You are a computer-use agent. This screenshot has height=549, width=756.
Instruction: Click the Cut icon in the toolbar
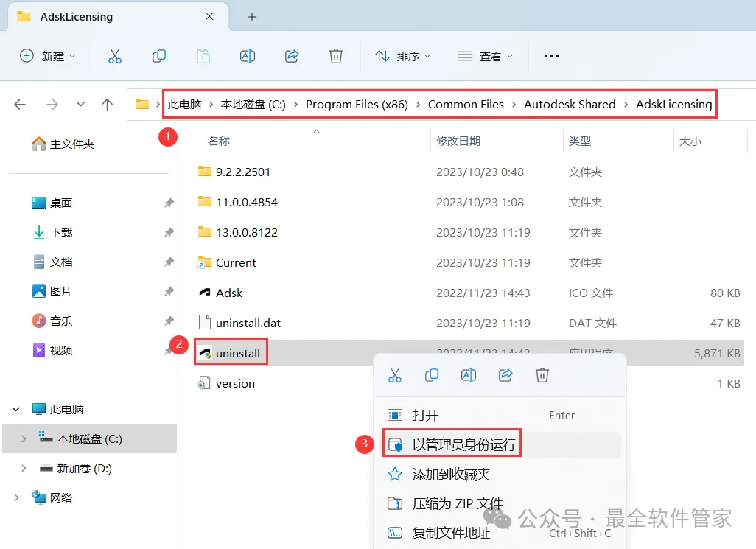pos(115,56)
